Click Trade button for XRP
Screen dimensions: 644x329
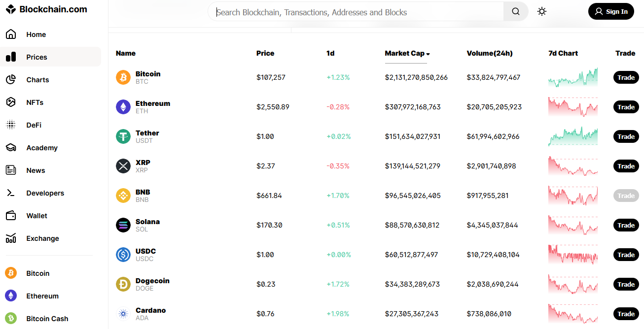coord(626,166)
